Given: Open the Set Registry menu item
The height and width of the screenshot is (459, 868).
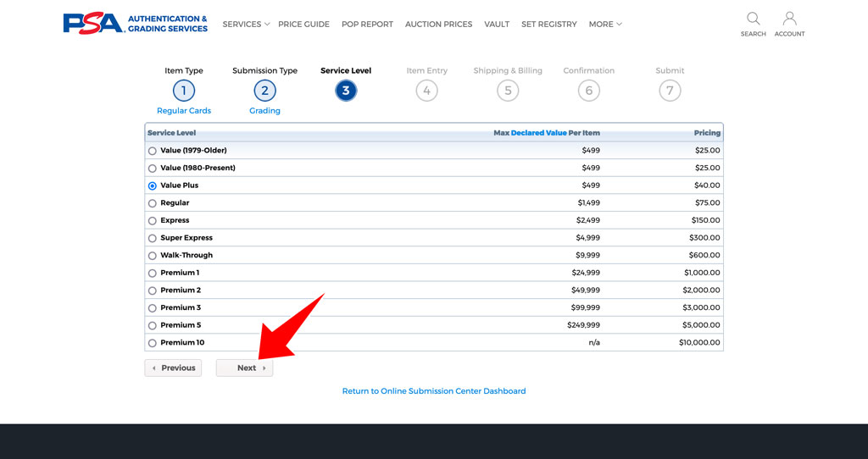Looking at the screenshot, I should click(x=548, y=25).
